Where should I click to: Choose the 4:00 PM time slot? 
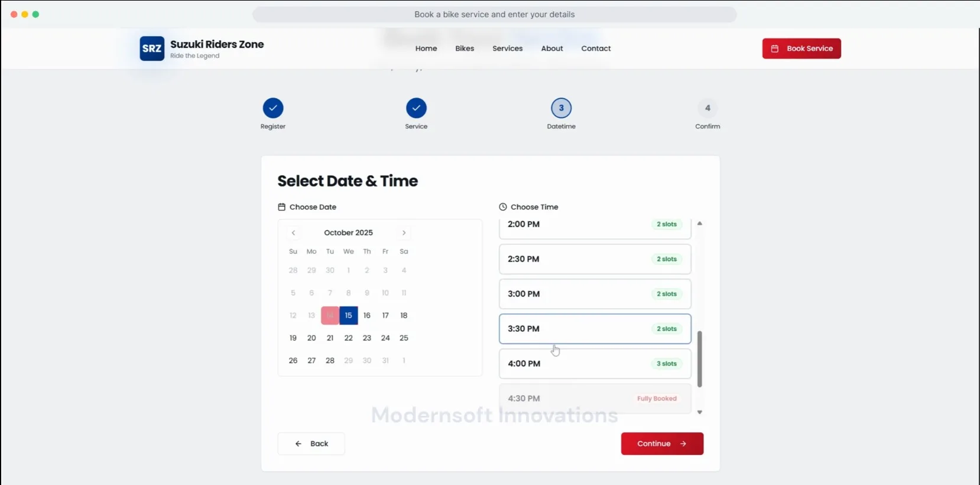pyautogui.click(x=595, y=364)
